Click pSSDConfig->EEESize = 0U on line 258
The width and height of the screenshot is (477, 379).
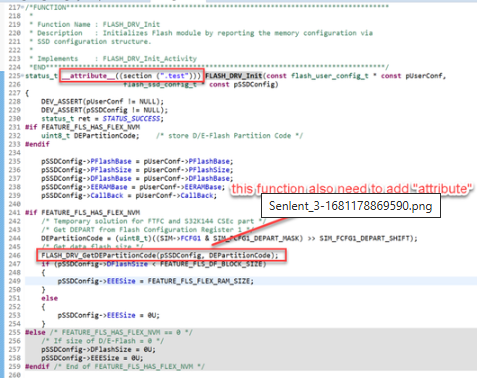92,358
